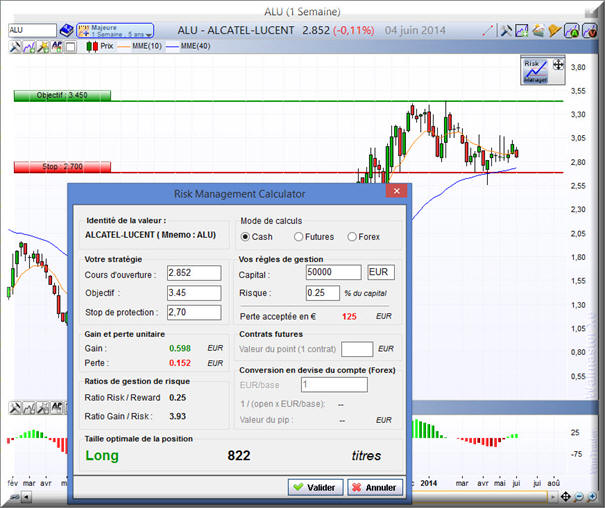Click the MME(10) orange legend line
605x508 pixels.
[x=124, y=46]
